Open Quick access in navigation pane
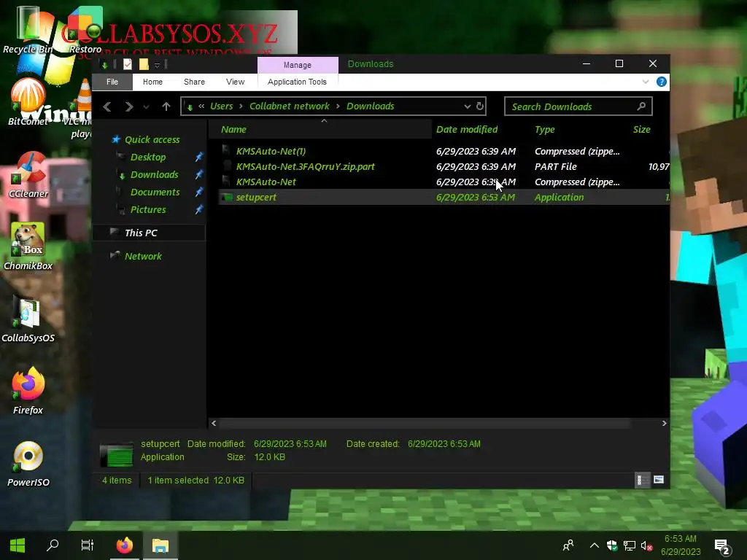Viewport: 747px width, 560px height. (x=152, y=139)
